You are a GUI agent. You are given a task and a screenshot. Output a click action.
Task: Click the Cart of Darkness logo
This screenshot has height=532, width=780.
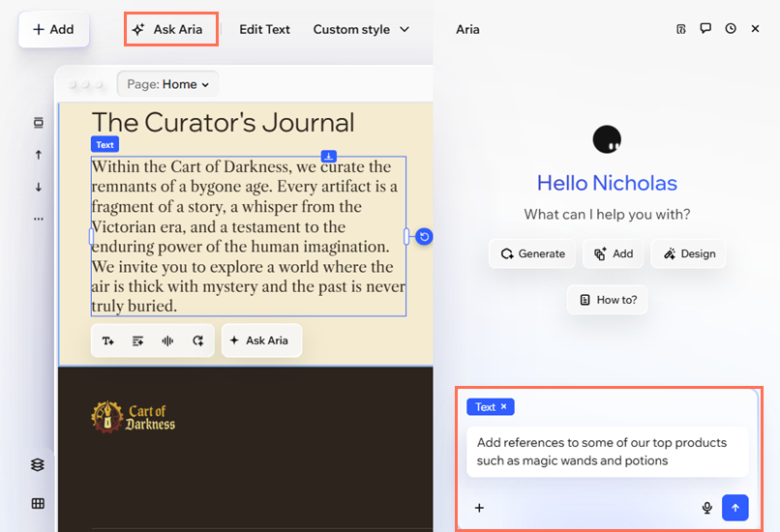(133, 417)
